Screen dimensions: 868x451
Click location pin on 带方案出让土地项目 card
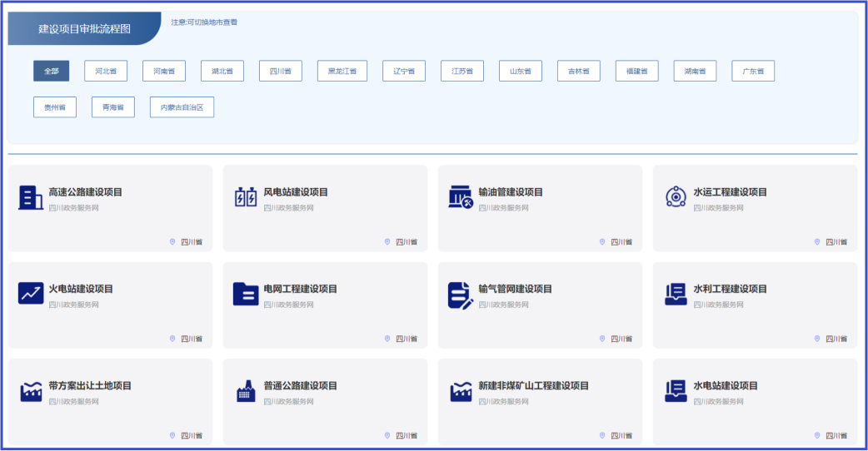point(172,435)
